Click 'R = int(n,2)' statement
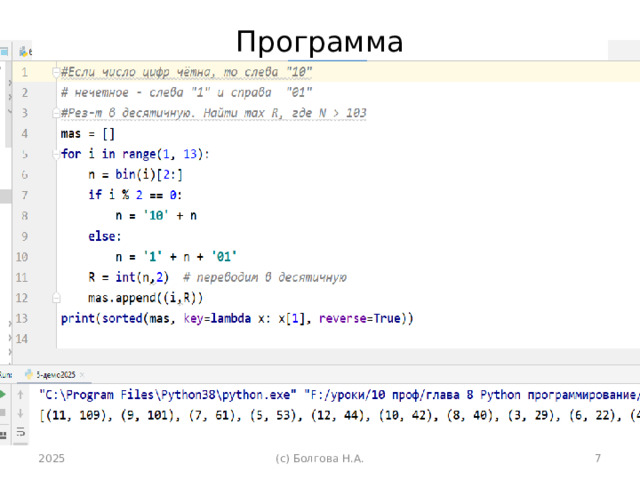The image size is (640, 480). pyautogui.click(x=129, y=278)
